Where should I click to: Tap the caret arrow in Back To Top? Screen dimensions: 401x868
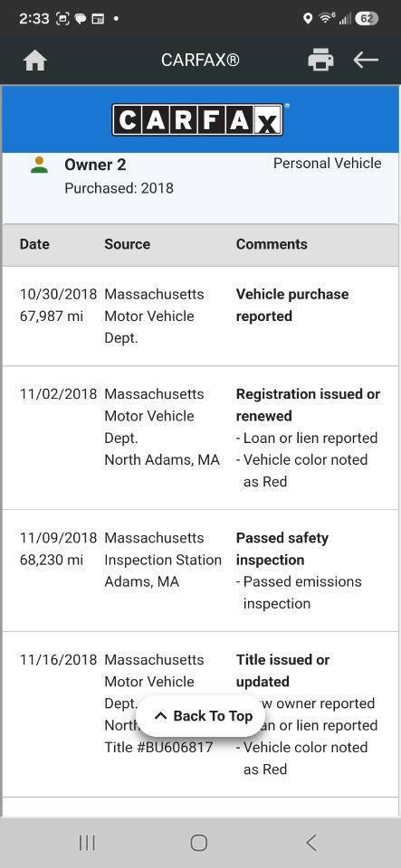(160, 716)
